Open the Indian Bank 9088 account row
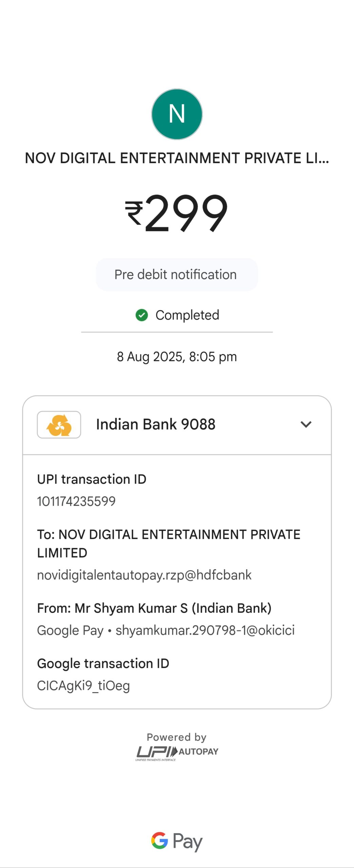The image size is (354, 868). [x=156, y=425]
